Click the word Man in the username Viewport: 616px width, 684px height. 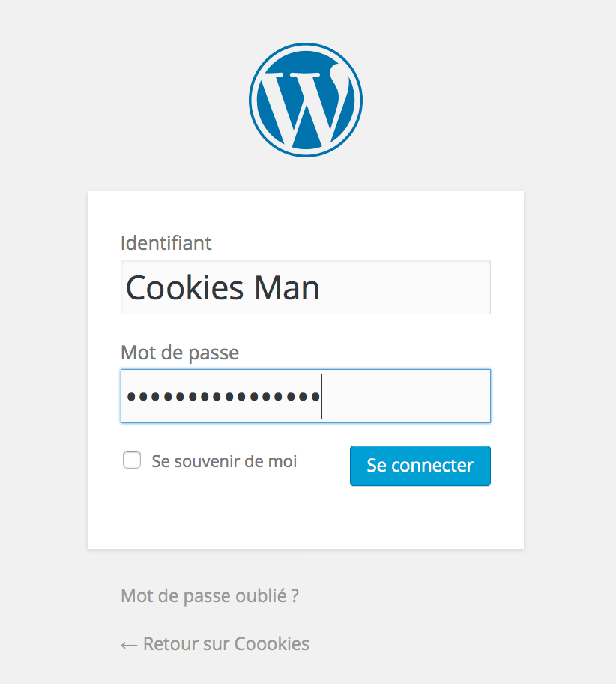[287, 288]
